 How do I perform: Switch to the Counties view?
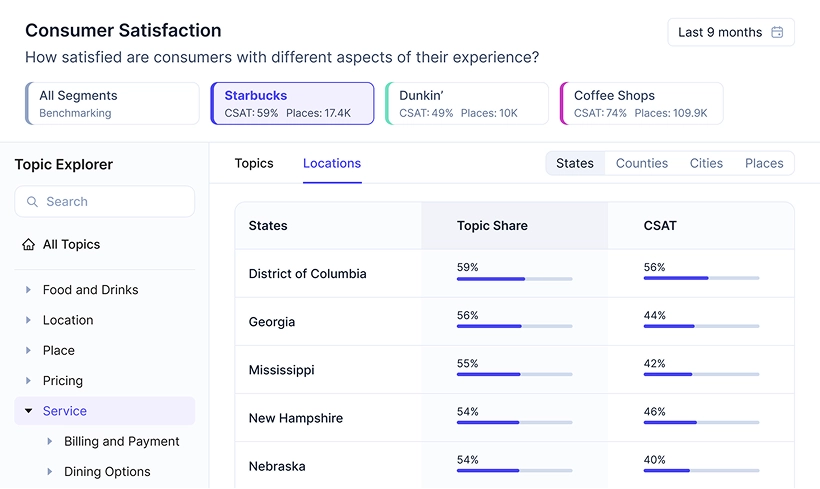coord(641,163)
